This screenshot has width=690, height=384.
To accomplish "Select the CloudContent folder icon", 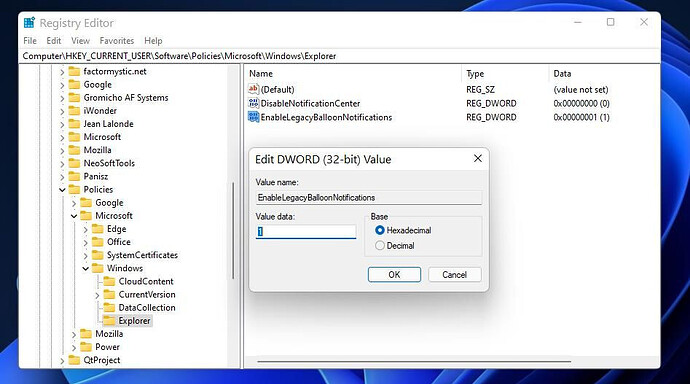I will pyautogui.click(x=109, y=281).
